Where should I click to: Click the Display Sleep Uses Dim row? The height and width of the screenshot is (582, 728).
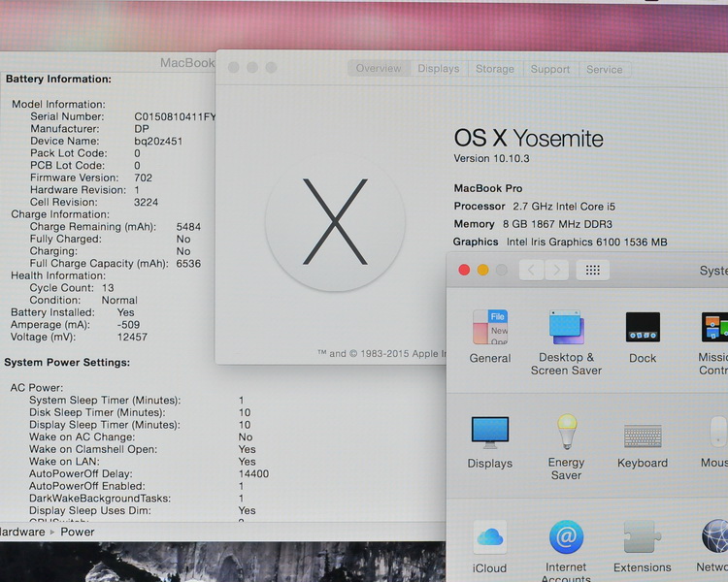tap(143, 510)
